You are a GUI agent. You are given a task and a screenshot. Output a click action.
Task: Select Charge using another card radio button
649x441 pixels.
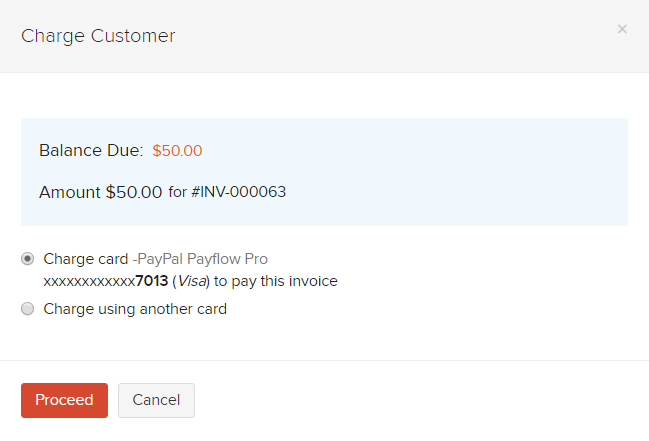click(28, 309)
